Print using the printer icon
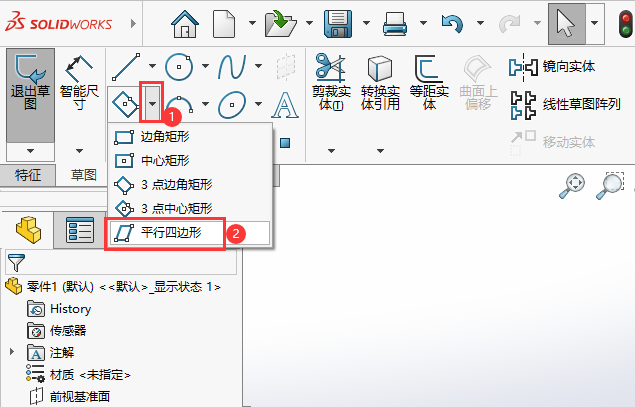Screen dimensions: 635x407 (394, 24)
